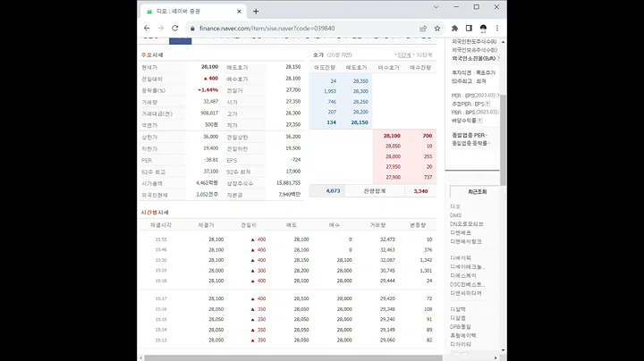Click the scrollbar down arrow
644x361 pixels.
point(503,350)
